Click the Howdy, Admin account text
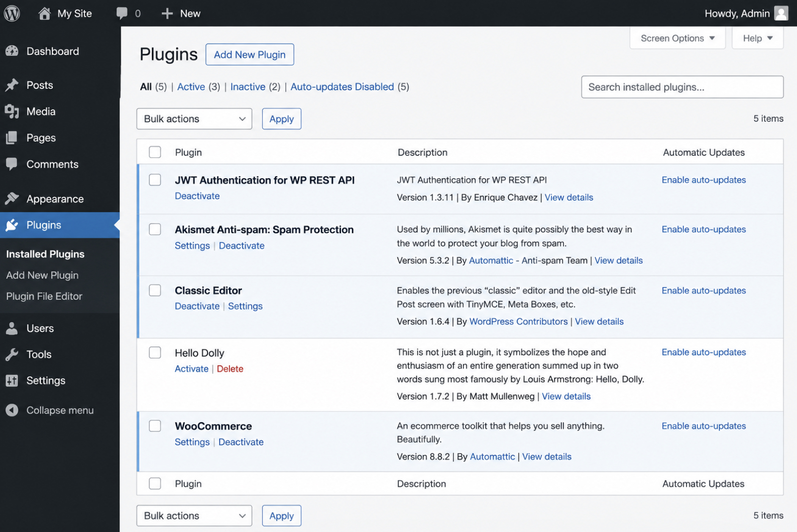 [737, 13]
